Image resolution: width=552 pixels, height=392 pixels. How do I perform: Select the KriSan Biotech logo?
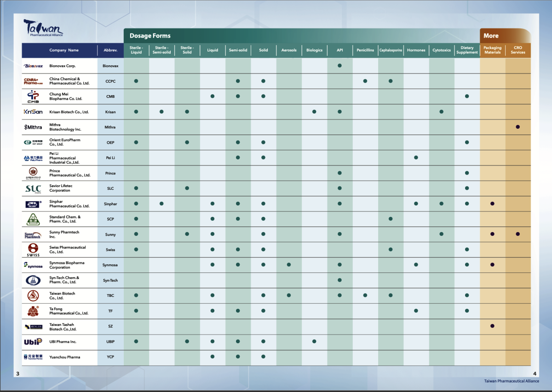(32, 112)
